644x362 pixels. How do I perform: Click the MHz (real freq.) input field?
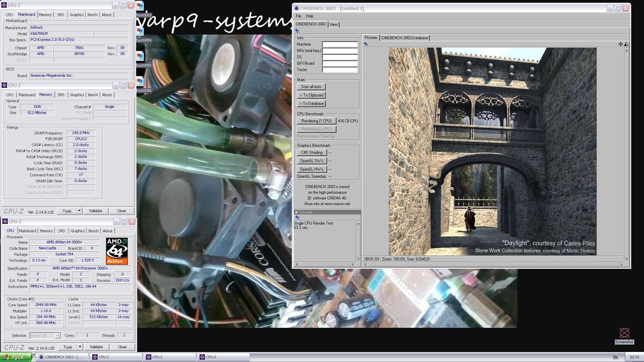click(340, 51)
